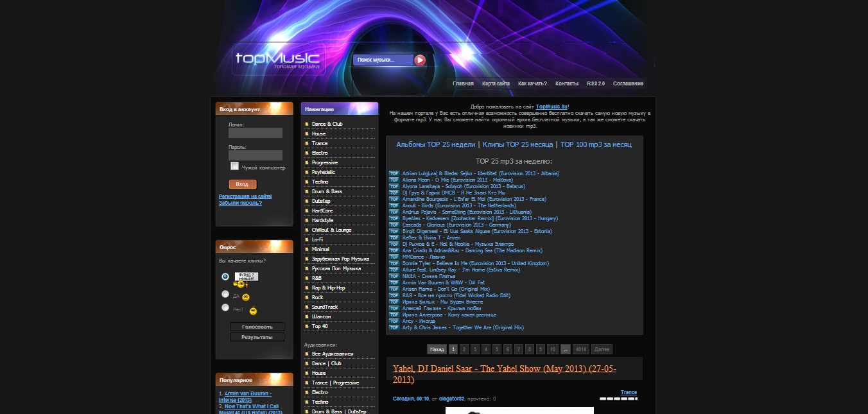Screen dimensions: 868x414
Task: Click the folder icon beside Dance & Club
Action: pyautogui.click(x=307, y=124)
